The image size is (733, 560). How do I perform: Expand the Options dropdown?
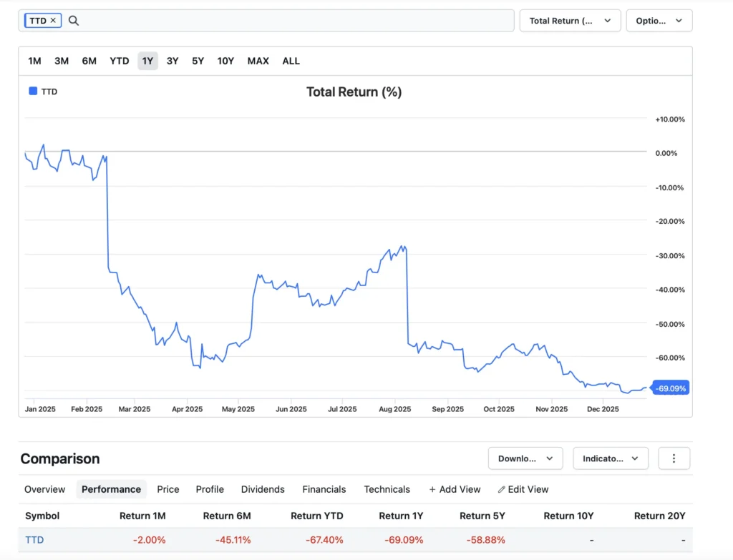tap(659, 21)
